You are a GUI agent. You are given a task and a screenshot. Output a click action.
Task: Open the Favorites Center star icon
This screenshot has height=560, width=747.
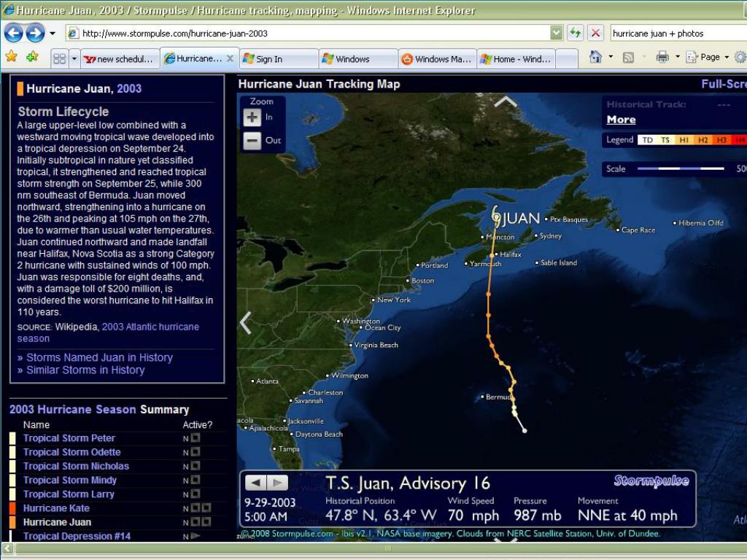[x=12, y=57]
